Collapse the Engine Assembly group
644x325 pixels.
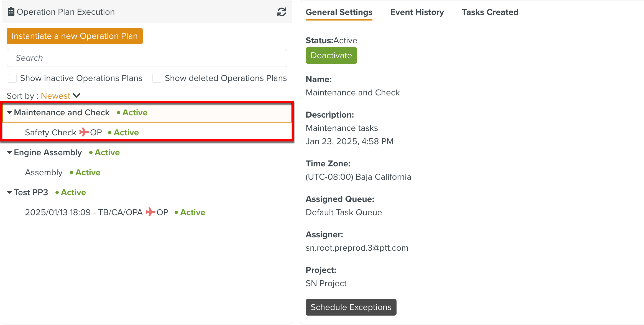pyautogui.click(x=9, y=153)
